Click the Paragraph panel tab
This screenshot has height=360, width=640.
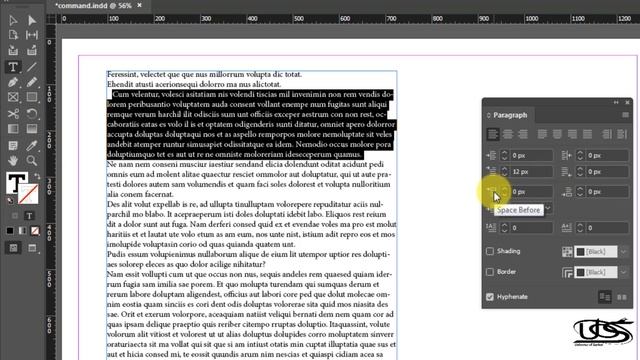pos(510,116)
